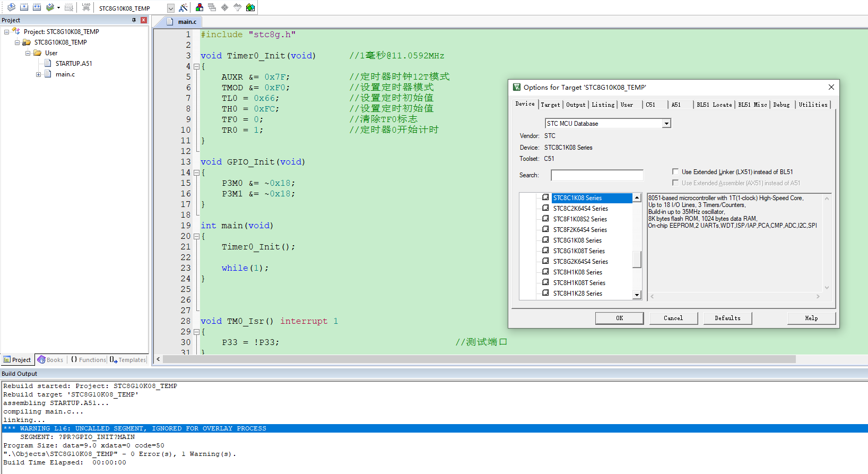Viewport: 868px width, 474px height.
Task: Open the Pack Installer icon
Action: [250, 7]
